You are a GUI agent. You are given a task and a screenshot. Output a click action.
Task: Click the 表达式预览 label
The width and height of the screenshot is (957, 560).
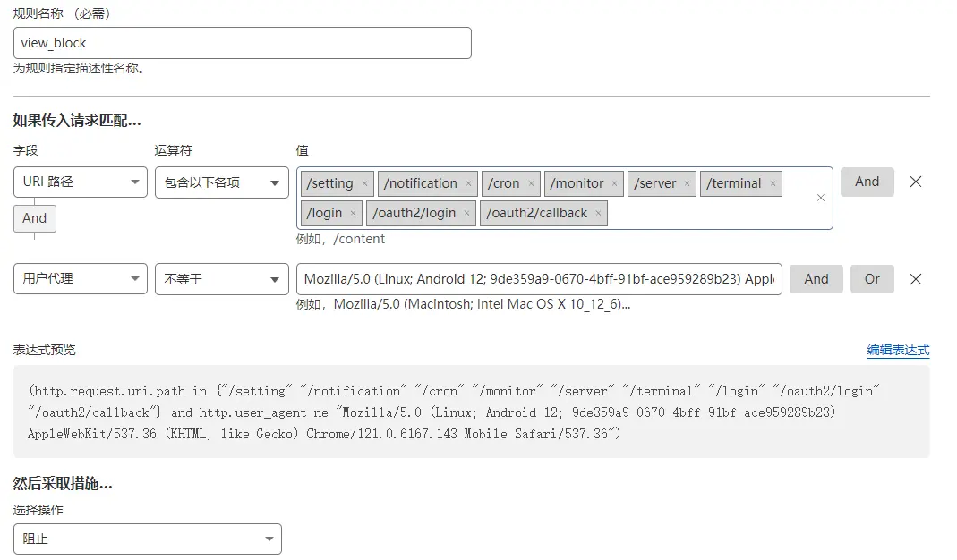click(45, 350)
